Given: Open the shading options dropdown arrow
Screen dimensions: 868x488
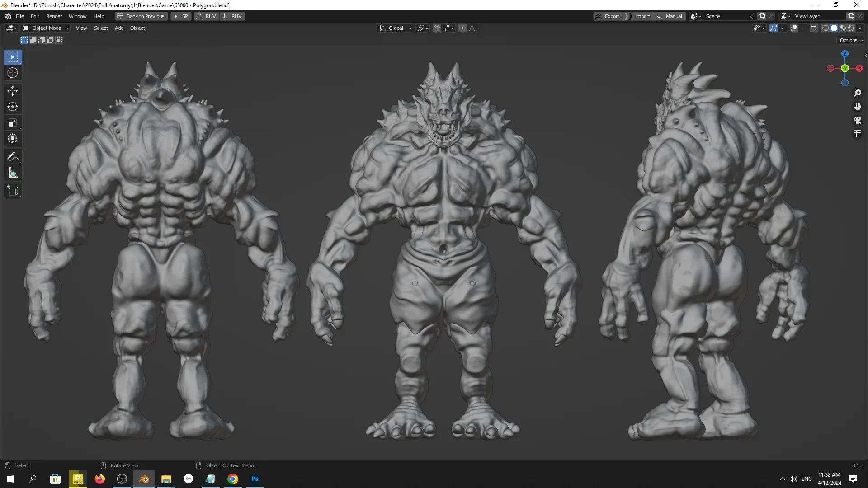Looking at the screenshot, I should click(860, 28).
